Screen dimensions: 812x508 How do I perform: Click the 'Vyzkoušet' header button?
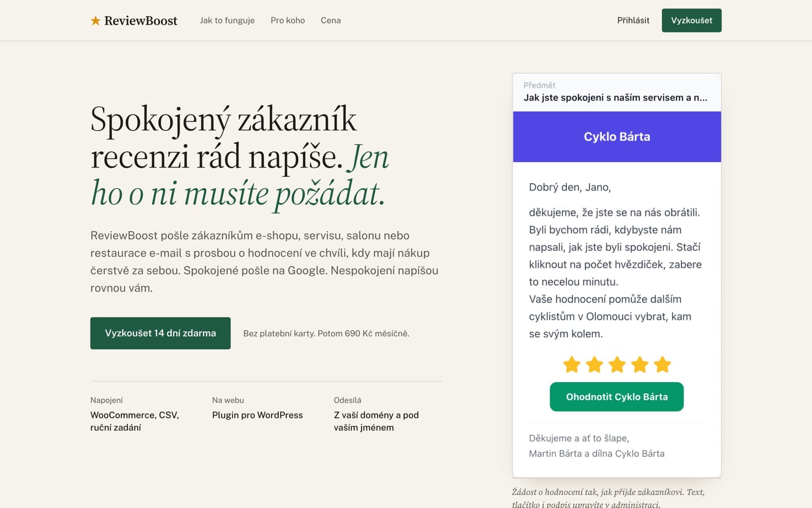click(692, 20)
